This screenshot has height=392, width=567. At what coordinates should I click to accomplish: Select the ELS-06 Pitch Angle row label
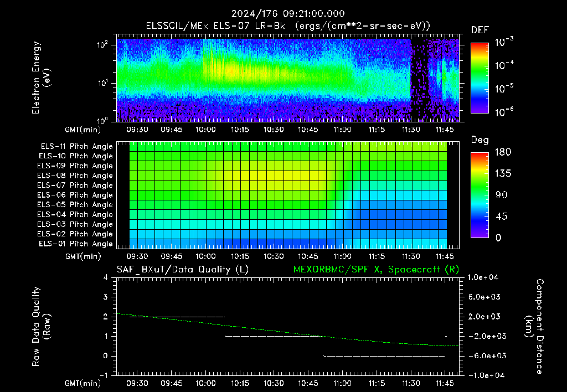click(x=75, y=195)
